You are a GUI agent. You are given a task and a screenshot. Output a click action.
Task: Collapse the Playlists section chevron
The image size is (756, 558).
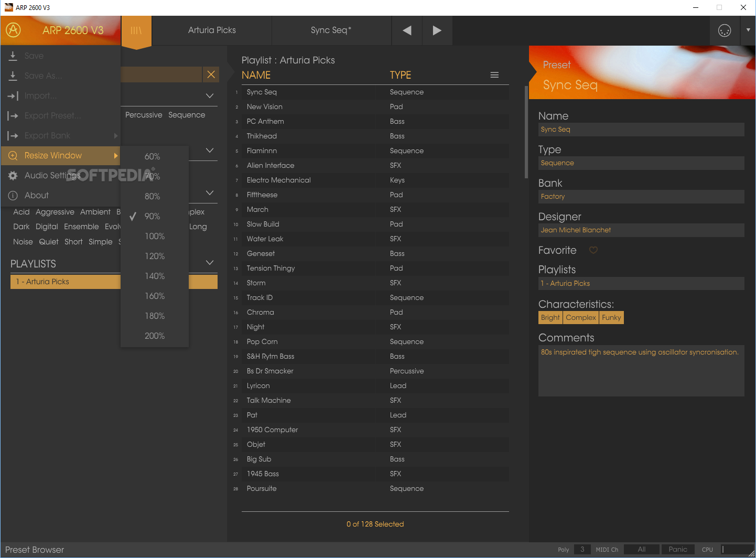(210, 262)
